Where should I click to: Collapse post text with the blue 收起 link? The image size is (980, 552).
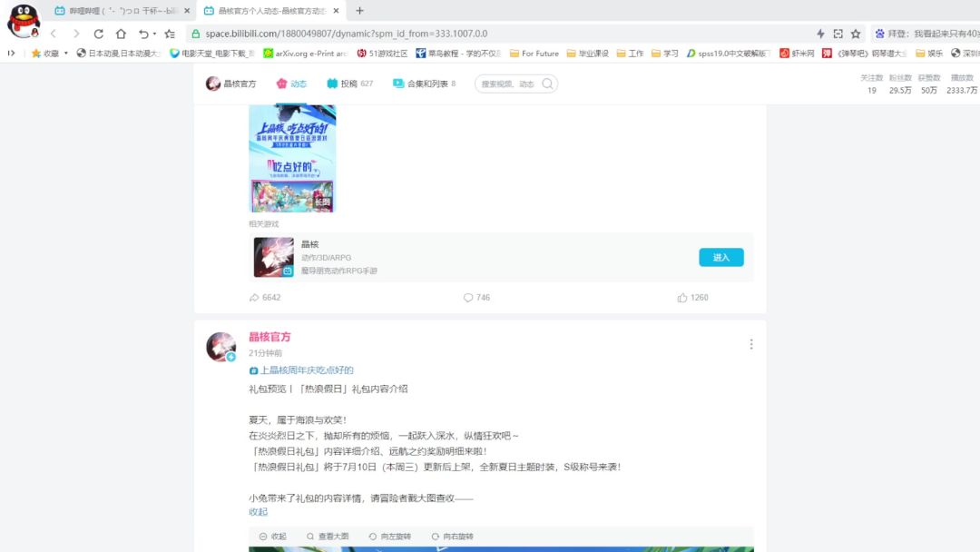click(x=258, y=512)
